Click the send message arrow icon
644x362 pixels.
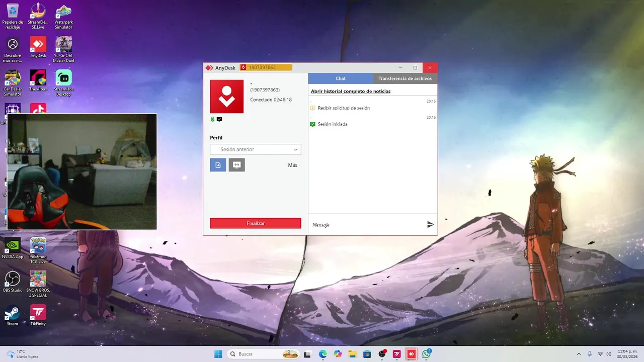click(x=430, y=225)
